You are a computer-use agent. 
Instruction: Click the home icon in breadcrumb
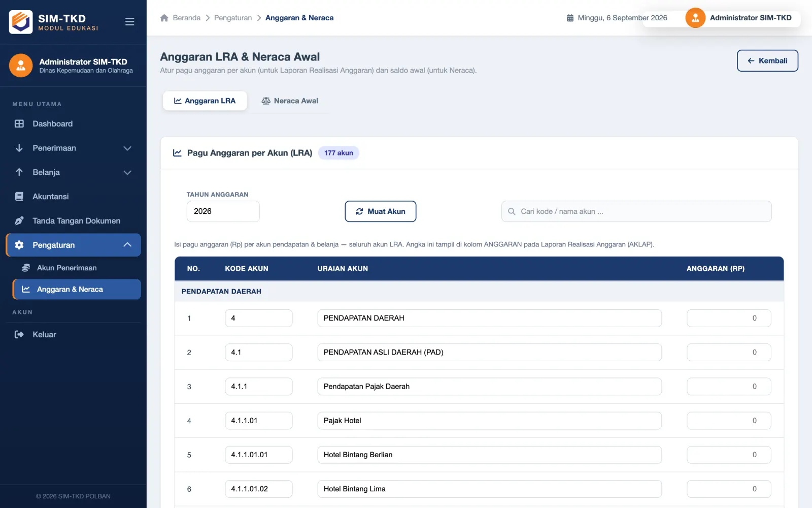pyautogui.click(x=164, y=18)
